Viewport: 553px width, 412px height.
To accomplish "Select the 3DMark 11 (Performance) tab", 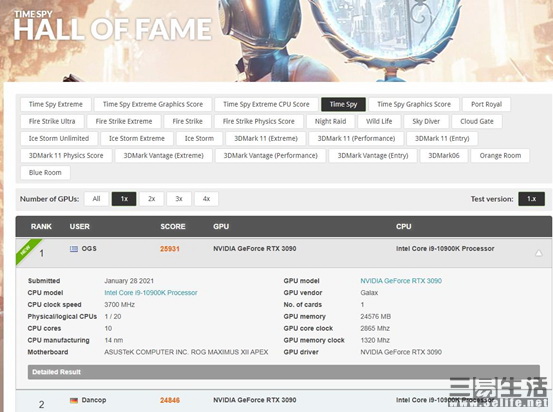I will point(356,138).
